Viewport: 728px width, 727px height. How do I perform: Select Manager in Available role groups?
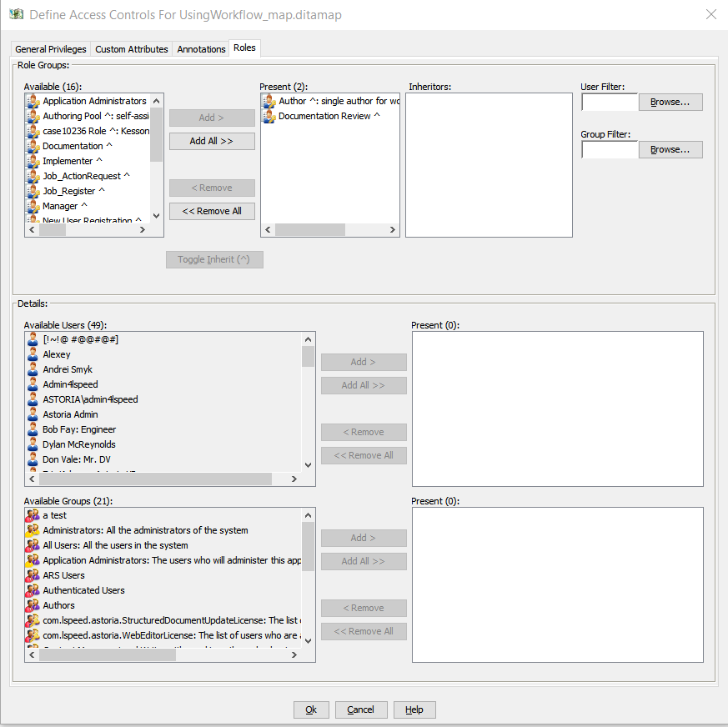click(x=60, y=206)
